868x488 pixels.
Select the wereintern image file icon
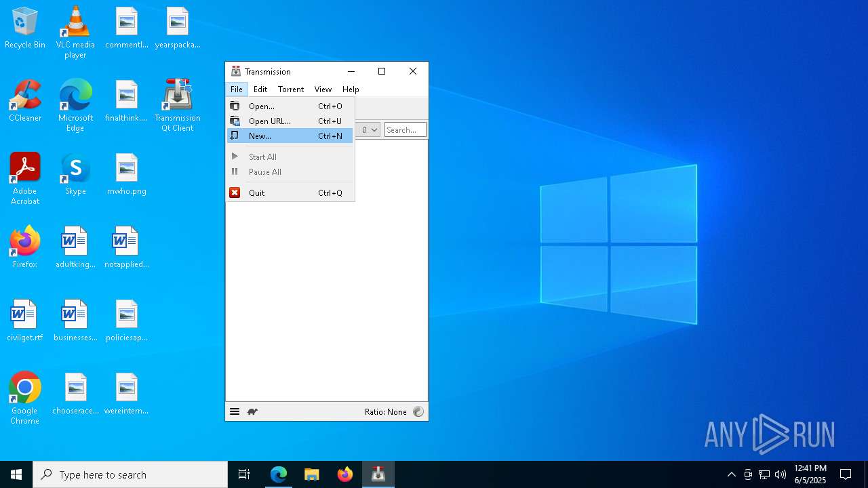tap(127, 394)
